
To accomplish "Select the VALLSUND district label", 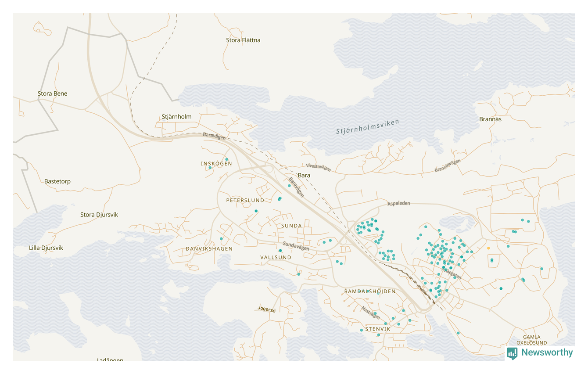I will coord(276,257).
